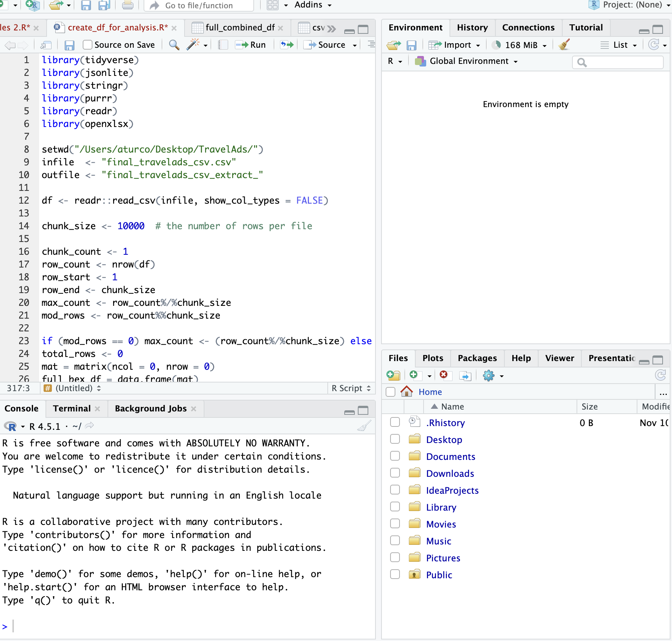Image resolution: width=672 pixels, height=641 pixels.
Task: Check the IdeaProjects folder checkbox
Action: [395, 490]
